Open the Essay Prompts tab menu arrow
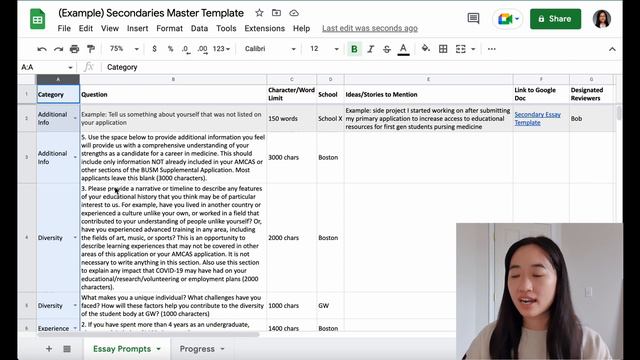Image resolution: width=640 pixels, height=360 pixels. click(158, 349)
